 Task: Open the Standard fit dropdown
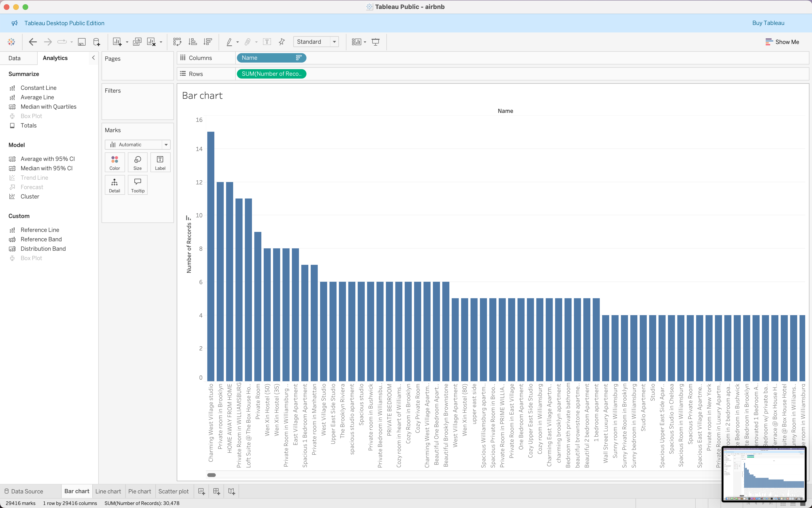click(x=334, y=42)
